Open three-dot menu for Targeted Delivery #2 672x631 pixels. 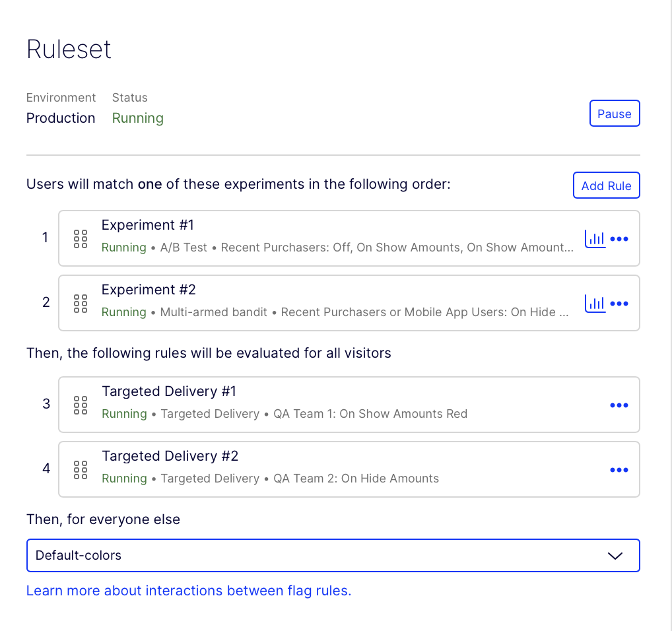619,470
